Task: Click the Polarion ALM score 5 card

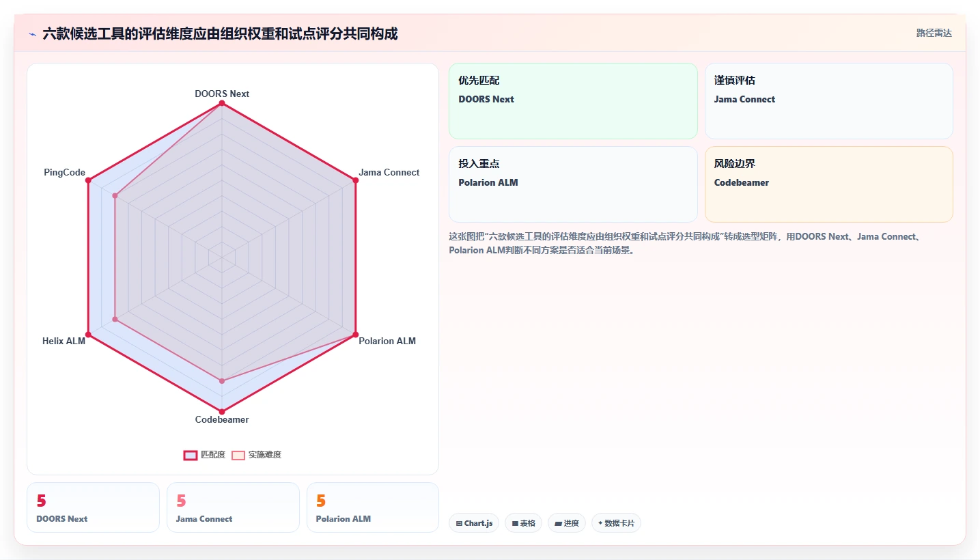Action: coord(373,507)
